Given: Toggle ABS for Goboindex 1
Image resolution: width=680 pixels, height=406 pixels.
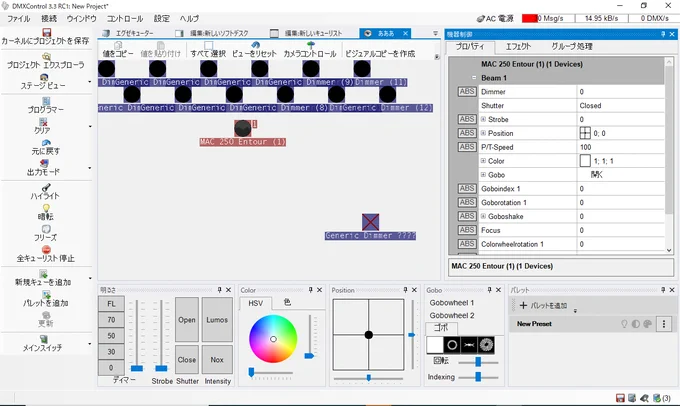Looking at the screenshot, I should pos(467,189).
